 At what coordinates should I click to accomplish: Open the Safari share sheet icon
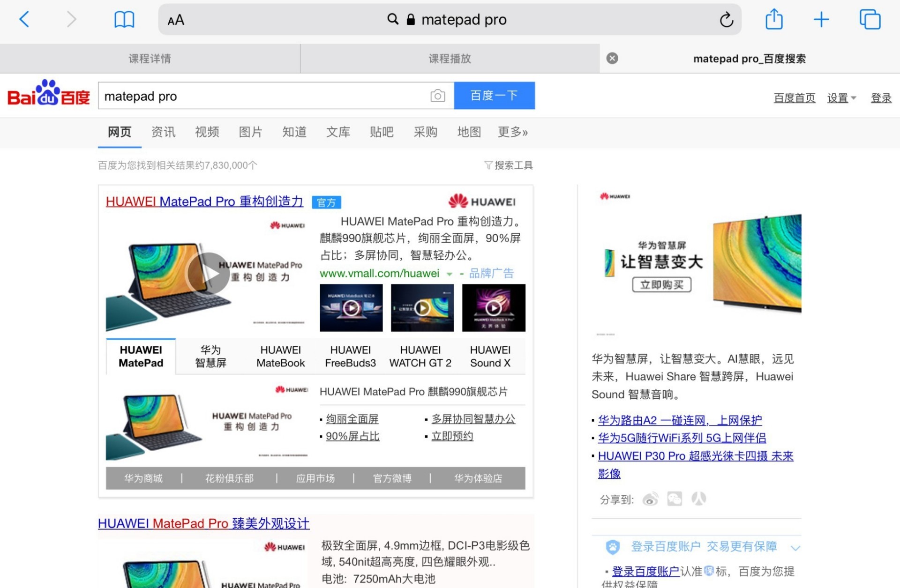pos(774,19)
